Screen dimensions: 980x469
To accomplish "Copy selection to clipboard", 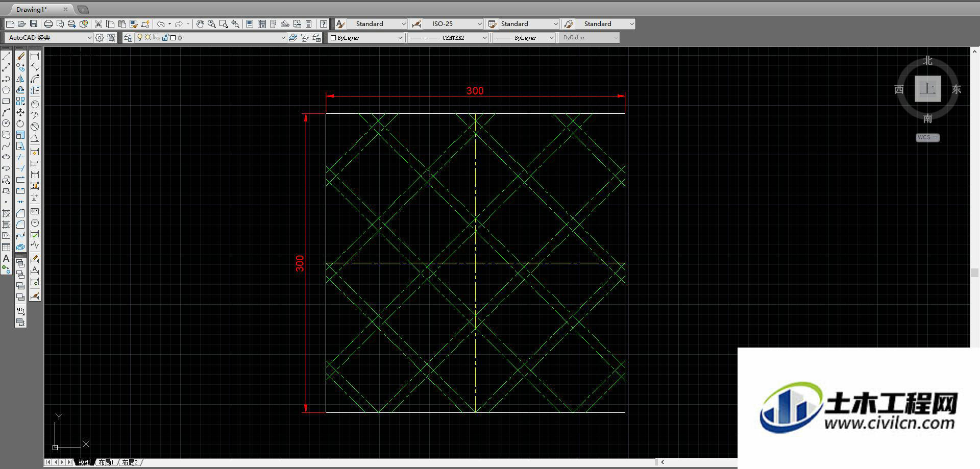I will click(x=110, y=24).
